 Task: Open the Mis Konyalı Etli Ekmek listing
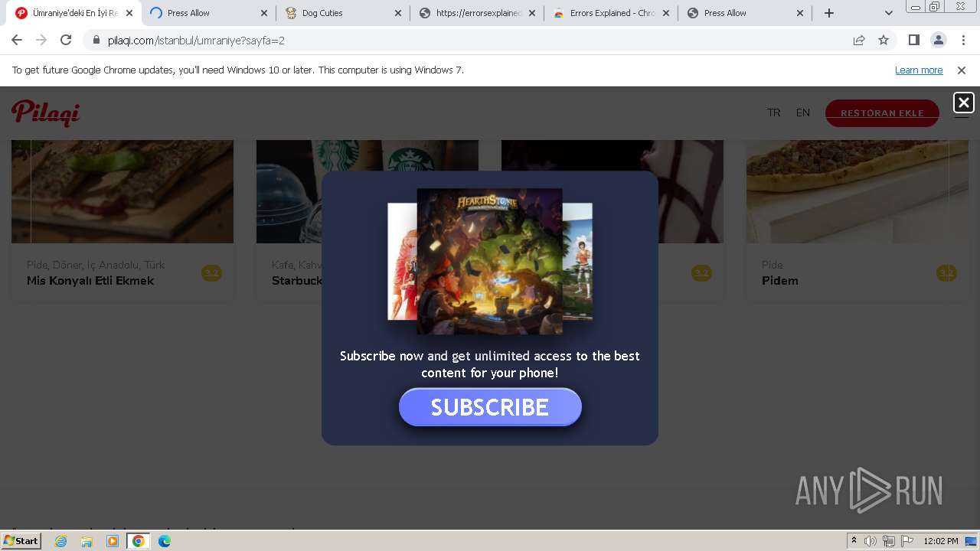(x=90, y=281)
